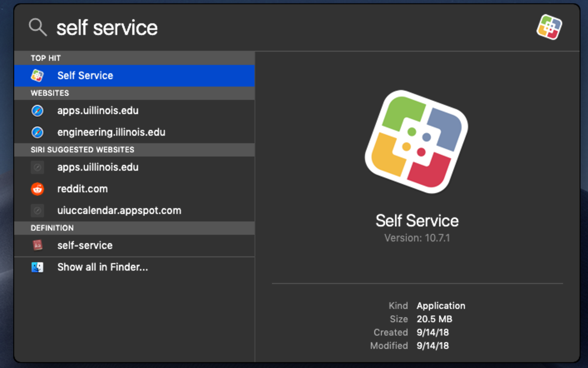Click the Self Service title in the preview pane
This screenshot has width=588, height=368.
tap(417, 221)
